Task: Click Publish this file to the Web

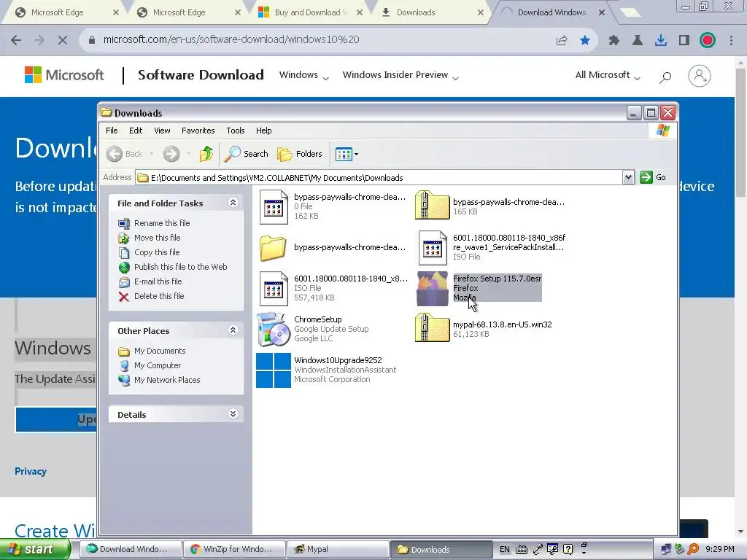Action: tap(172, 267)
